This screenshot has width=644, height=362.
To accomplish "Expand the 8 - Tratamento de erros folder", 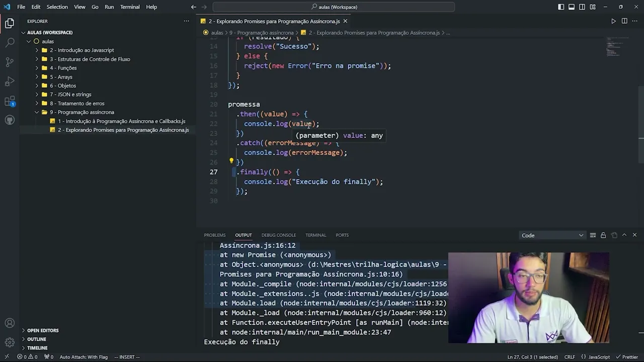I will [77, 103].
